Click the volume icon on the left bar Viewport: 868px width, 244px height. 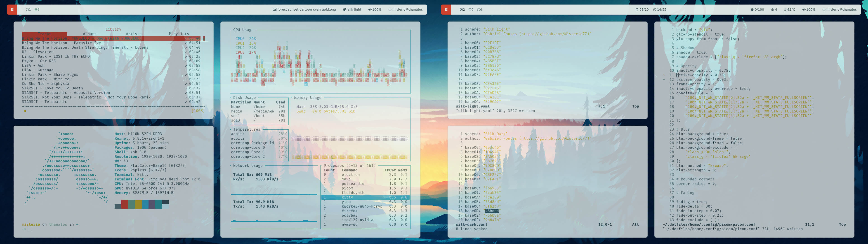coord(370,10)
